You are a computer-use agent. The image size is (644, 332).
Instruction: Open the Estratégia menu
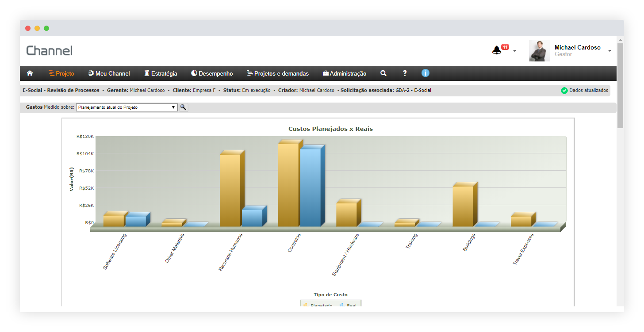click(x=161, y=73)
